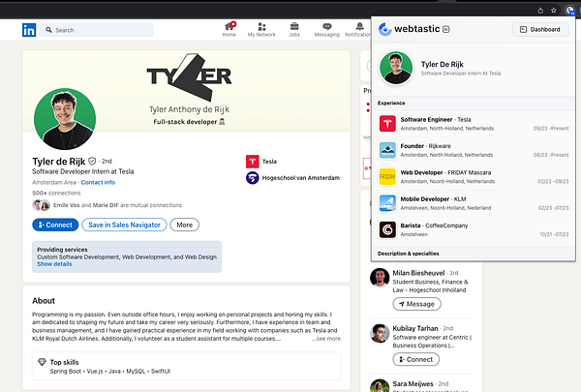Open the Messaging icon
The height and width of the screenshot is (392, 581).
pyautogui.click(x=327, y=29)
